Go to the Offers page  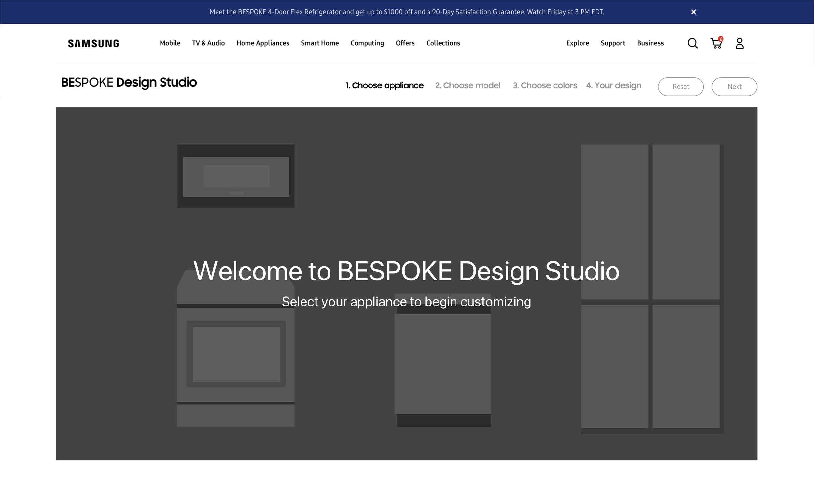point(405,43)
